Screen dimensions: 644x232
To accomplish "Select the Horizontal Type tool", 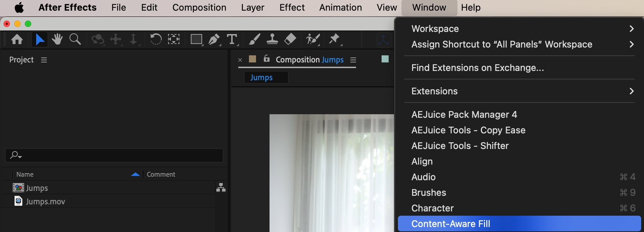I will coord(232,39).
